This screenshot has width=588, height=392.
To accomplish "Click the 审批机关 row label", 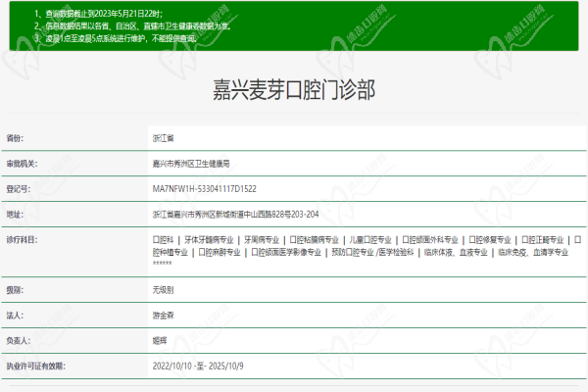I will (21, 164).
